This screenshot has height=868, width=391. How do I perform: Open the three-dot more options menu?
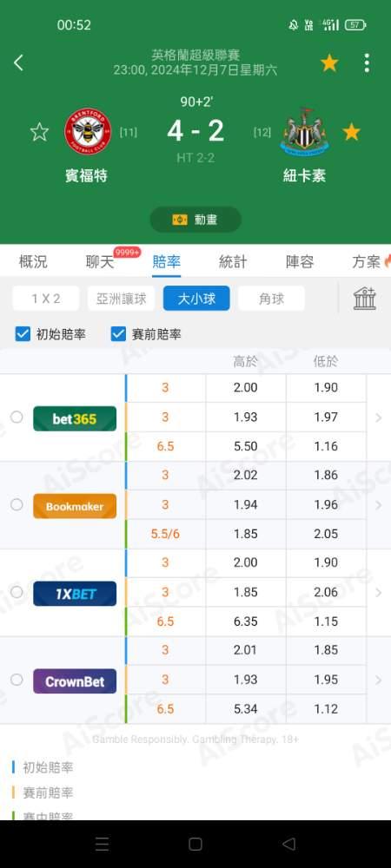point(367,63)
